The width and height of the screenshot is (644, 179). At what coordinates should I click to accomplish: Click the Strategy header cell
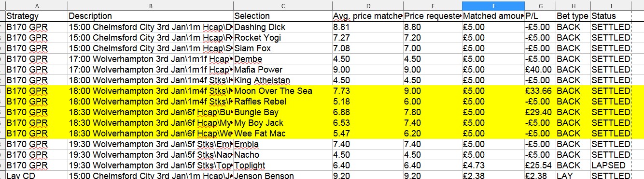(37, 16)
